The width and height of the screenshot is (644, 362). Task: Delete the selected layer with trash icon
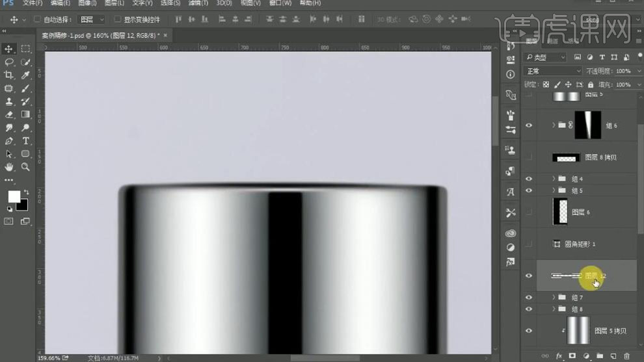tap(626, 356)
